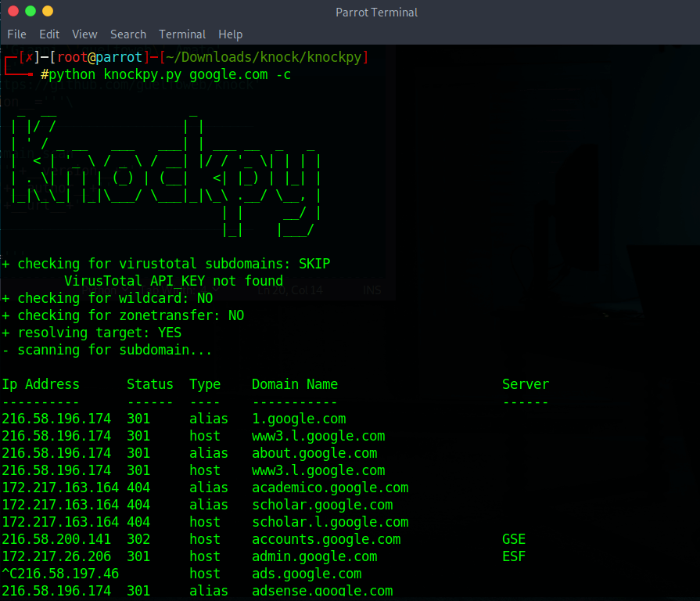Click domain scholar.google.com
The height and width of the screenshot is (601, 700).
coord(322,505)
